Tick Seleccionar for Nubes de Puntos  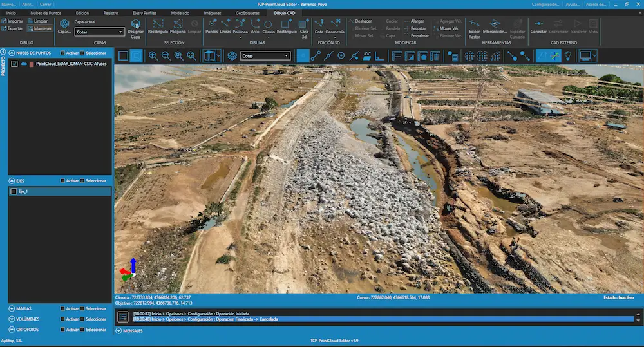(82, 53)
